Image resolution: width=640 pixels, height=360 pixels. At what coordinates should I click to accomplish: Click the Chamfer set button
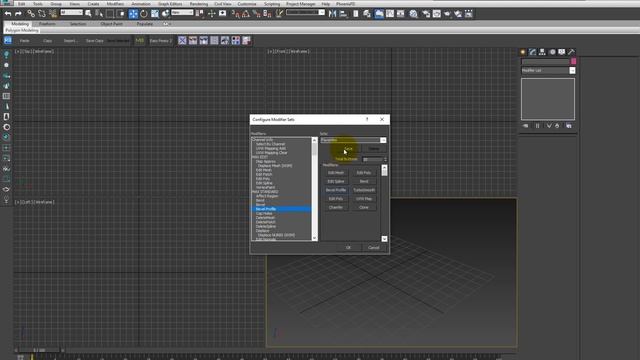point(336,207)
